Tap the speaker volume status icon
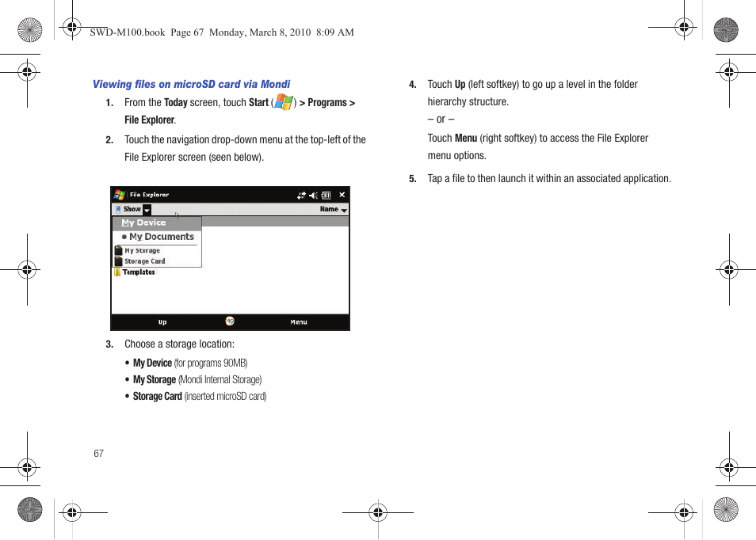This screenshot has width=756, height=540. pyautogui.click(x=313, y=195)
